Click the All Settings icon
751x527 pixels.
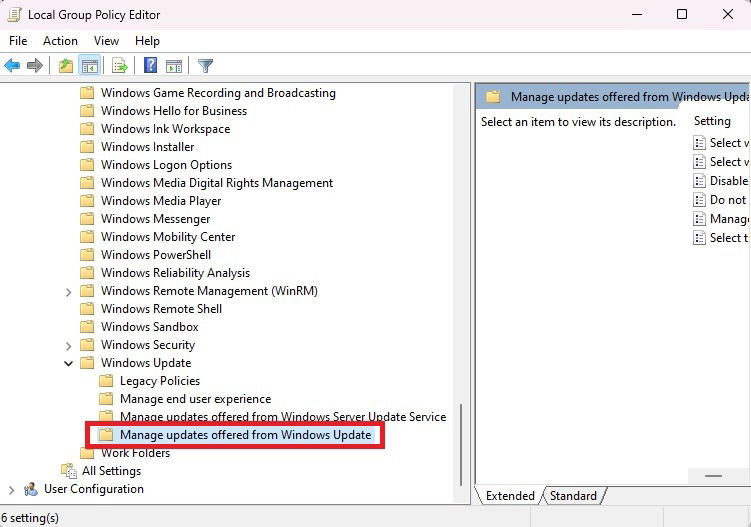click(69, 471)
